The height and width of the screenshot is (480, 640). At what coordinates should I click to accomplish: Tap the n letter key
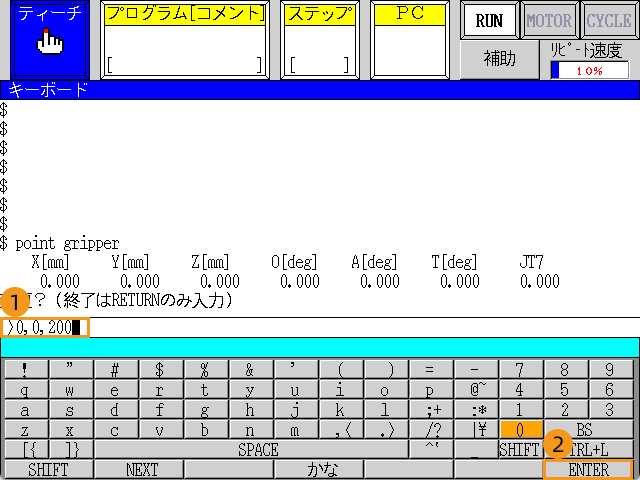coord(251,430)
